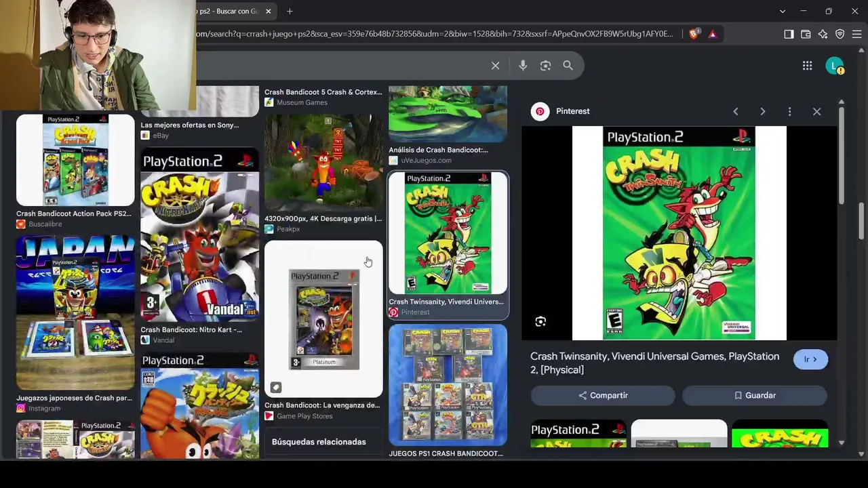Open the 'JAPAN' Crash games thumbnail
The width and height of the screenshot is (868, 488).
click(x=75, y=312)
